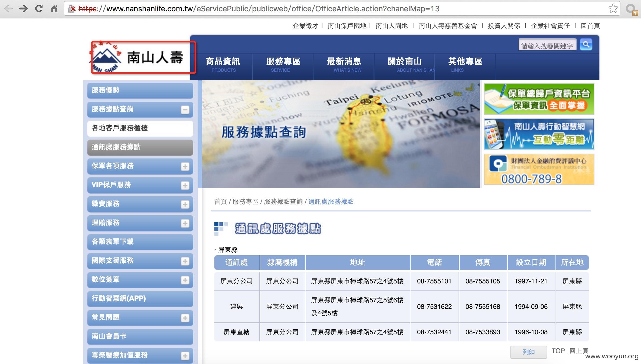Click the 南山保戶園地 top link
Viewport: 641px width, 364px height.
coord(347,26)
